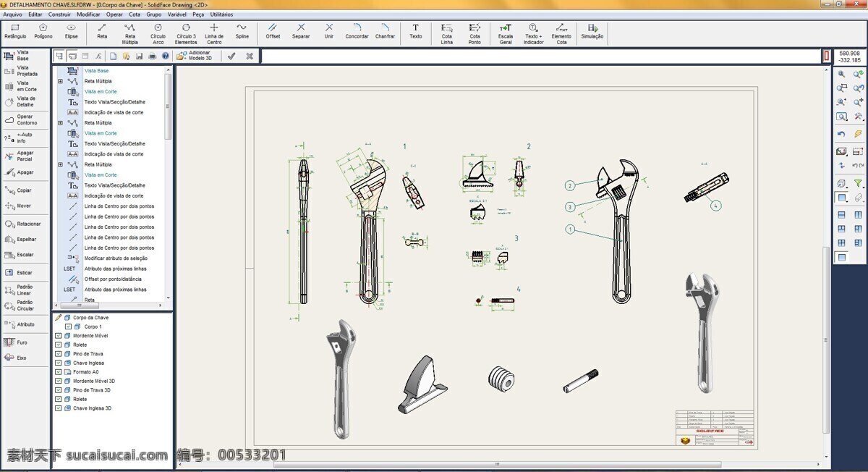Expand the third Reta Múltipla tree node

click(x=61, y=164)
